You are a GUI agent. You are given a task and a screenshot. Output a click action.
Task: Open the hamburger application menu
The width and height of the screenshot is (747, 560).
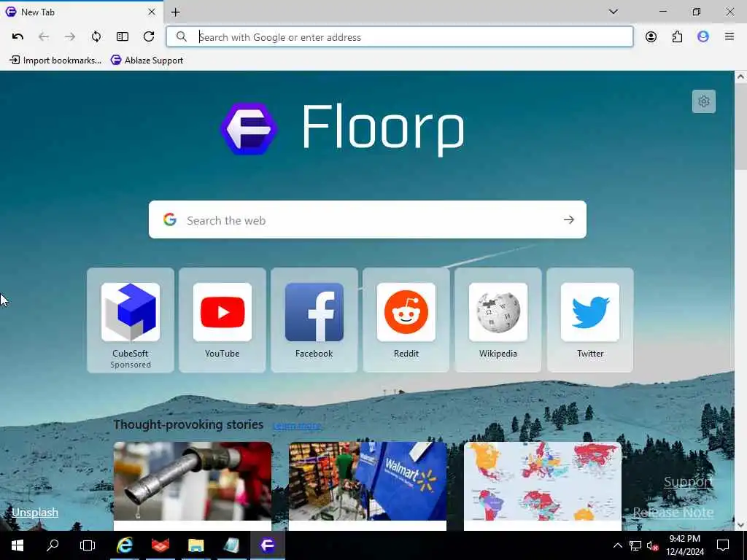pos(729,36)
